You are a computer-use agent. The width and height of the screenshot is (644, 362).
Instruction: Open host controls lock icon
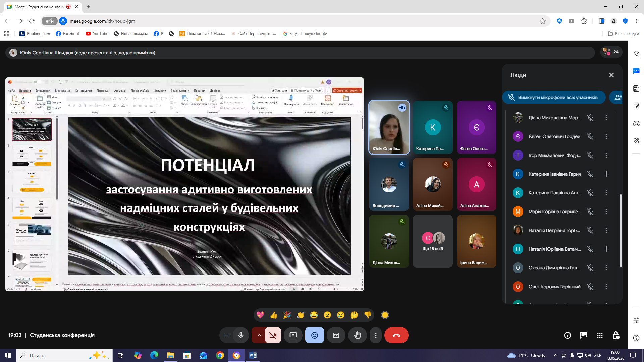pos(616,335)
